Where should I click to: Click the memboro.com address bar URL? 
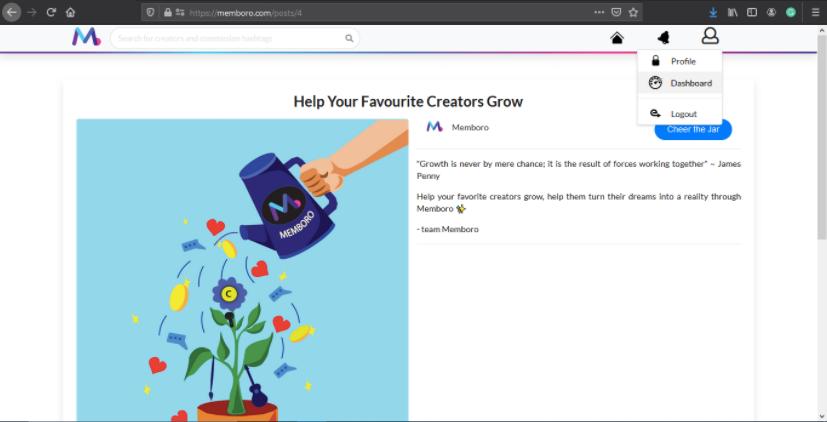245,12
